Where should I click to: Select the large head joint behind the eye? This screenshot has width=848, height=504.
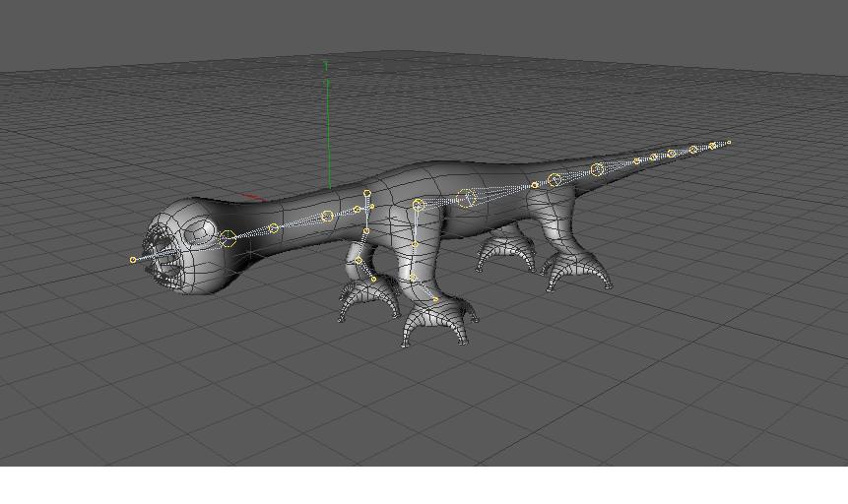point(228,238)
